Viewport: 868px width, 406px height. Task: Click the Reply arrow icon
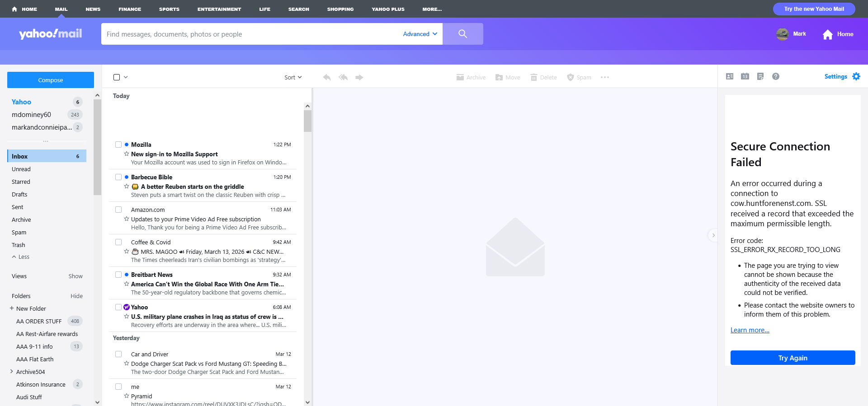327,78
